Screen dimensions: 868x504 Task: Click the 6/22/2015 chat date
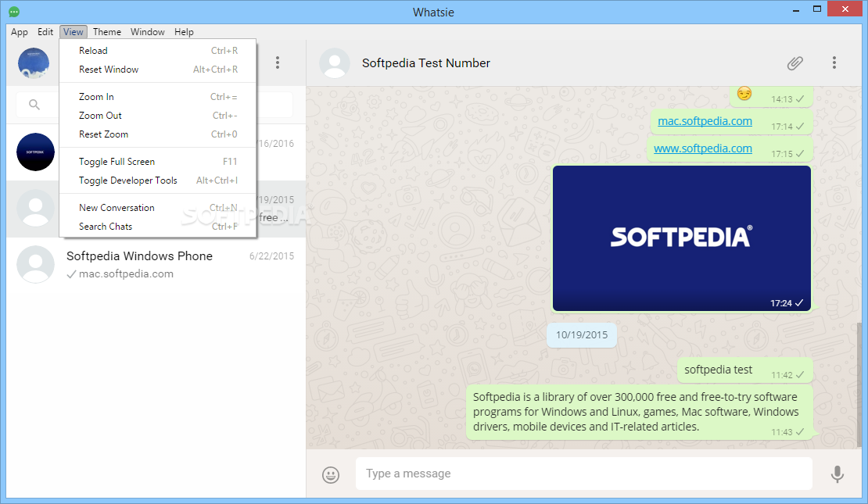click(272, 256)
